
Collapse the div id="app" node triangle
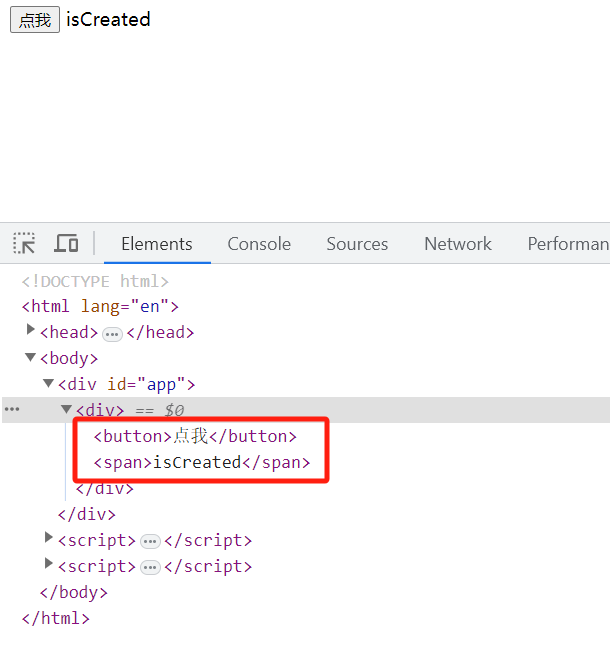[x=49, y=383]
